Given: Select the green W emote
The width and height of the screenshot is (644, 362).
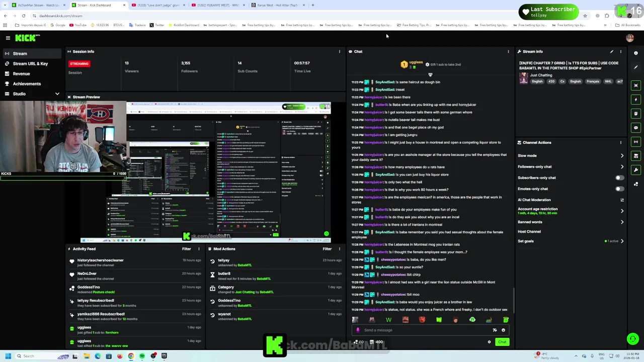Looking at the screenshot, I should pyautogui.click(x=388, y=320).
